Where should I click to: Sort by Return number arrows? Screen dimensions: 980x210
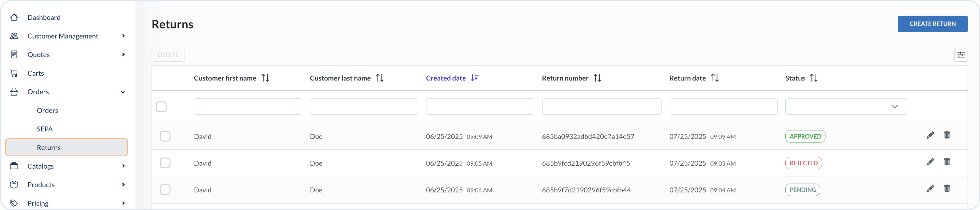597,78
